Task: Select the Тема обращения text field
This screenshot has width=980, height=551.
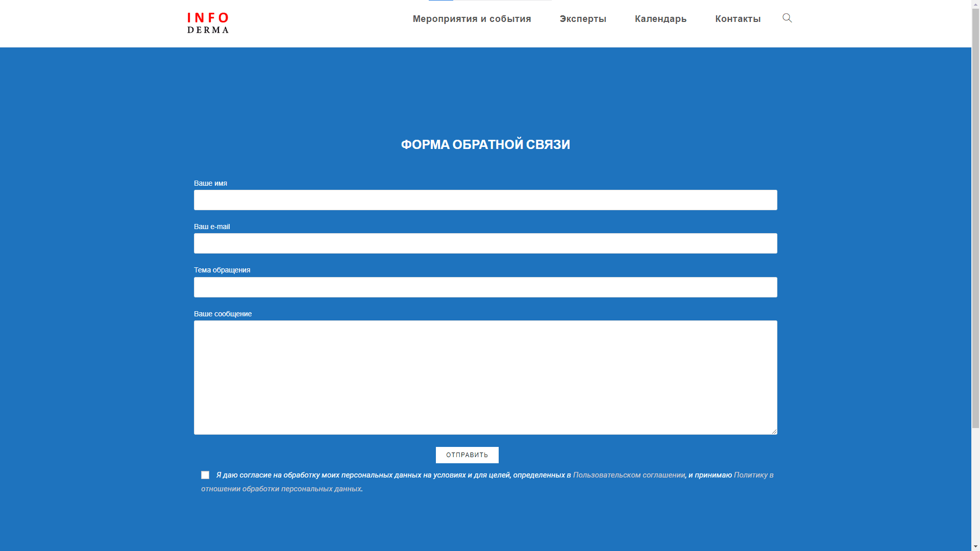Action: [x=485, y=287]
